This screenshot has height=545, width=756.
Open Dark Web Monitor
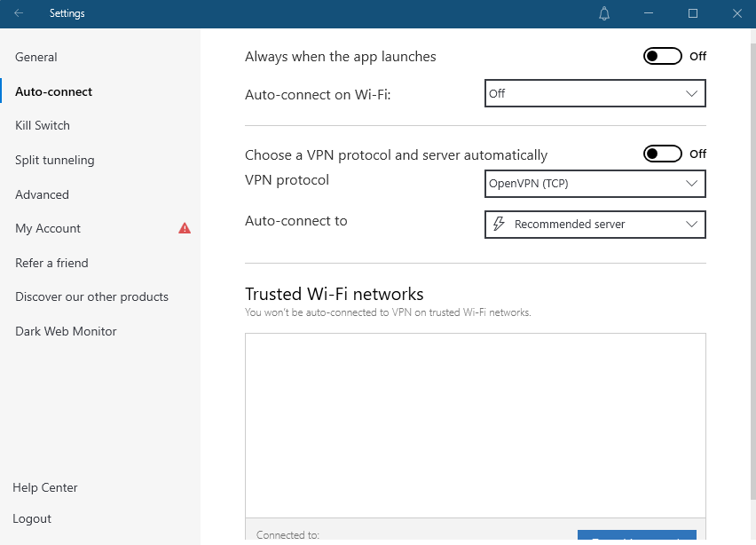coord(66,331)
